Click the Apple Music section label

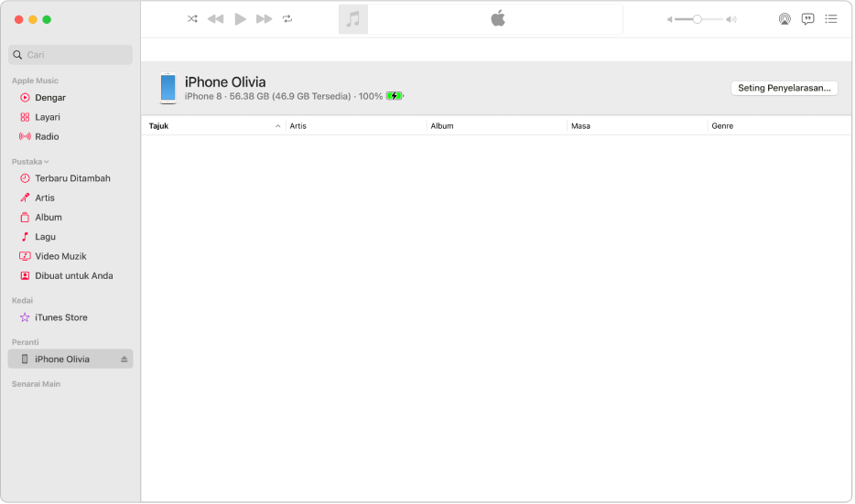[x=35, y=80]
